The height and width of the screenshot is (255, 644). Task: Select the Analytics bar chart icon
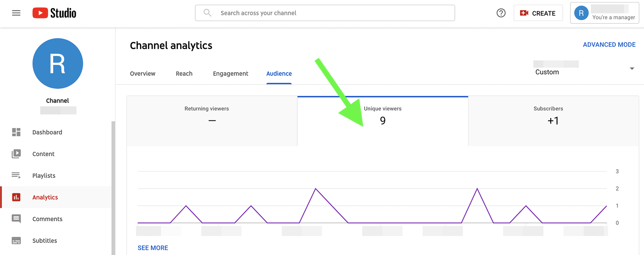coord(16,197)
